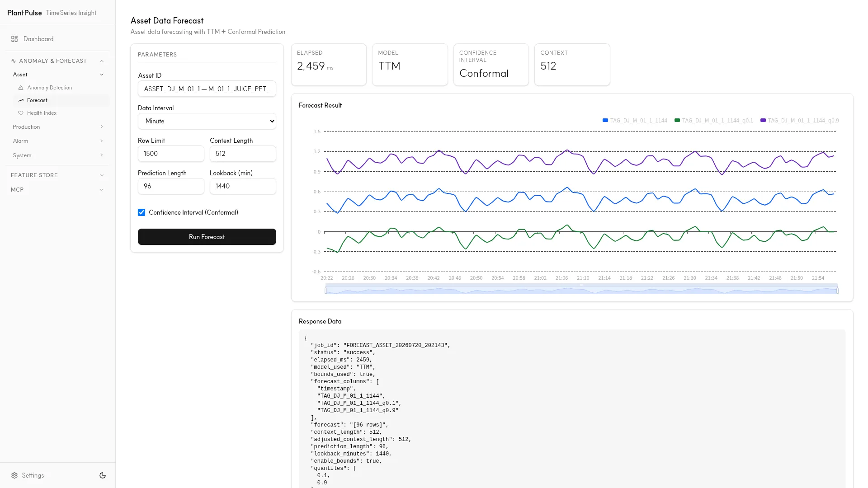868x488 pixels.
Task: Uncheck Confidence Interval (Conformal) checkbox
Action: [142, 212]
